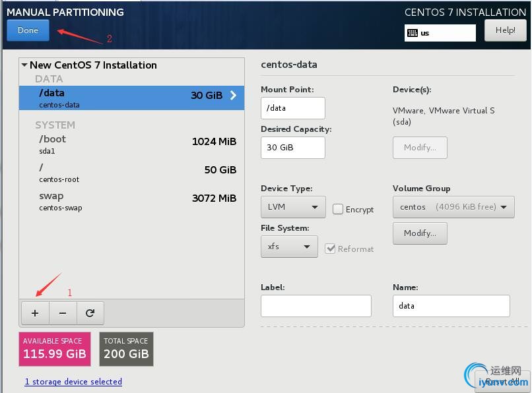The width and height of the screenshot is (532, 393).
Task: Click the Done button
Action: pyautogui.click(x=28, y=30)
